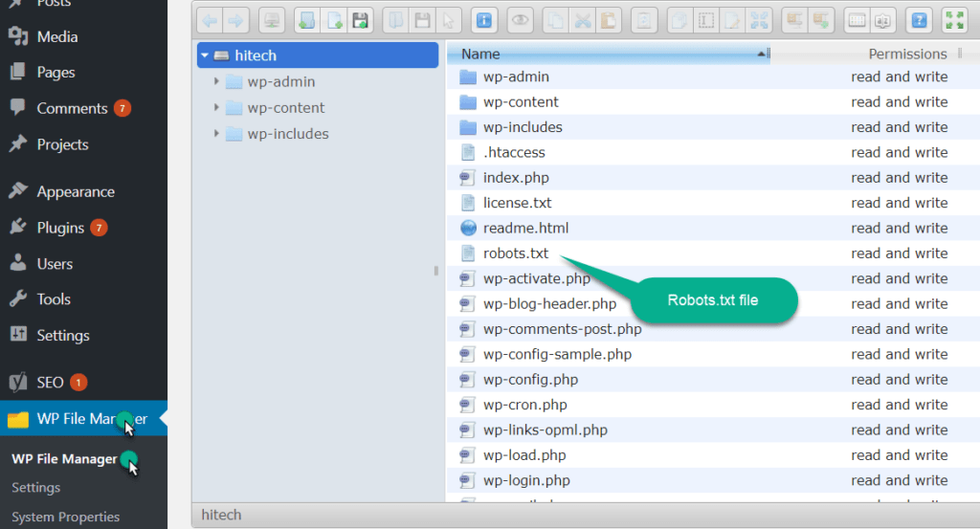The image size is (980, 529).
Task: Select the wp-login.php file
Action: coord(713,481)
